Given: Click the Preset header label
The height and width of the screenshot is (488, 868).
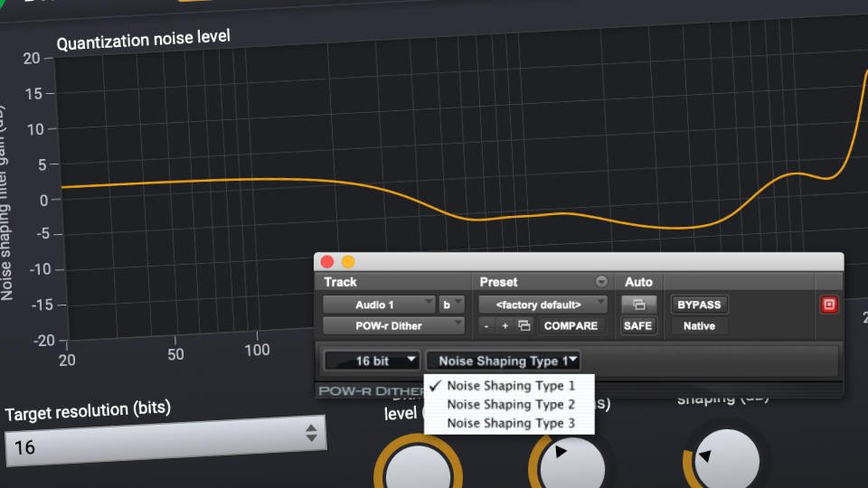Looking at the screenshot, I should point(498,282).
